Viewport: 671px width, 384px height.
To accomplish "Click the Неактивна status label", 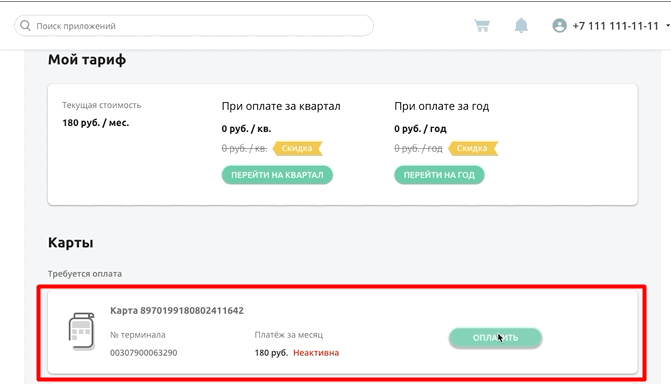I will coord(316,353).
